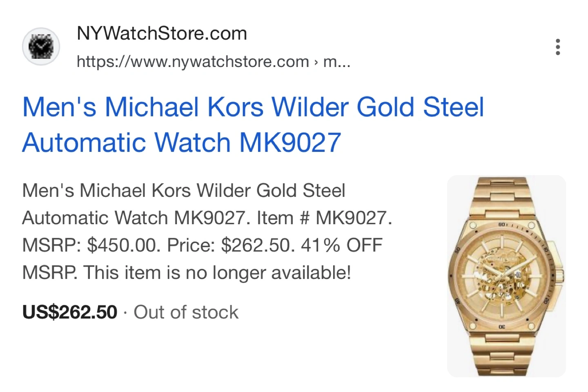Select the gold watch product thumbnail
Viewport: 588px width, 392px height.
click(x=506, y=276)
